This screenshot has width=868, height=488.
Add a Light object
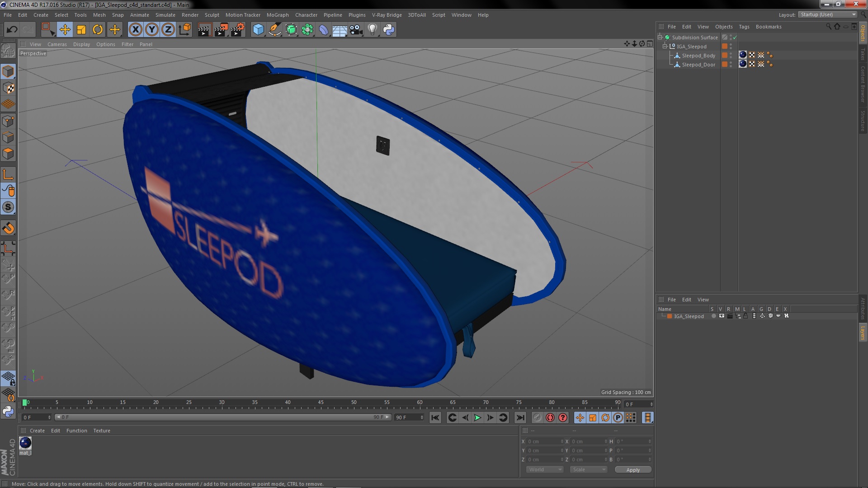pos(373,30)
